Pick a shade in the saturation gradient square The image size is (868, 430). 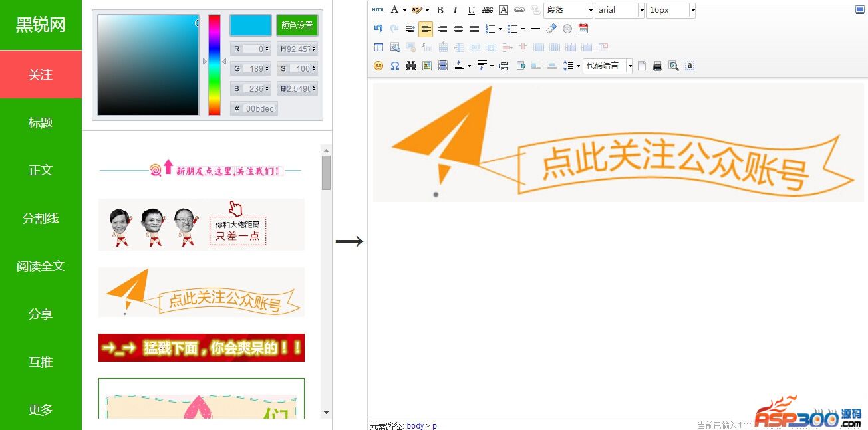click(x=148, y=65)
